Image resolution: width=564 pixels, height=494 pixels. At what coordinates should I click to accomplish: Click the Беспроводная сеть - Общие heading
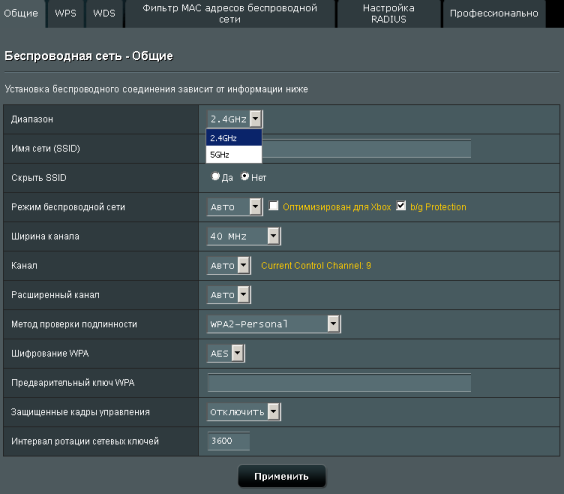pyautogui.click(x=88, y=56)
